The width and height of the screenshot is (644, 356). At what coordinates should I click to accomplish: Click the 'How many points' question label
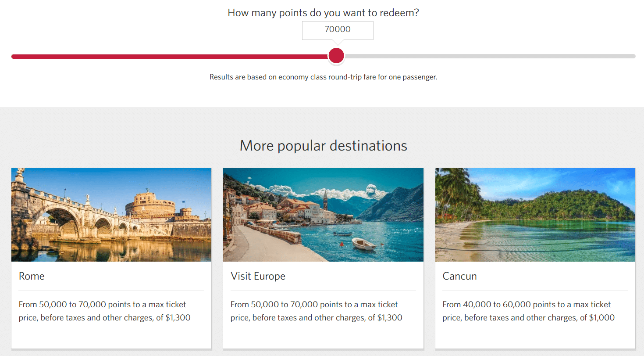click(x=323, y=13)
